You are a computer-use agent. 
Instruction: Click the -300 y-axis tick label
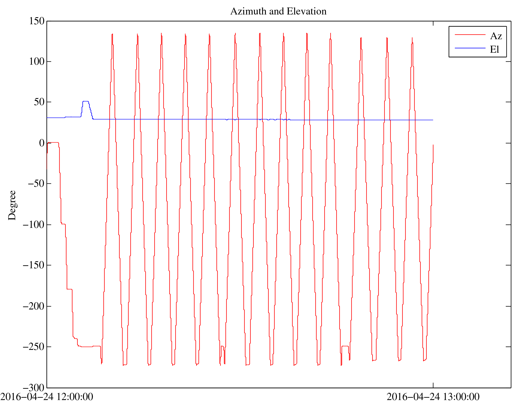tap(33, 388)
